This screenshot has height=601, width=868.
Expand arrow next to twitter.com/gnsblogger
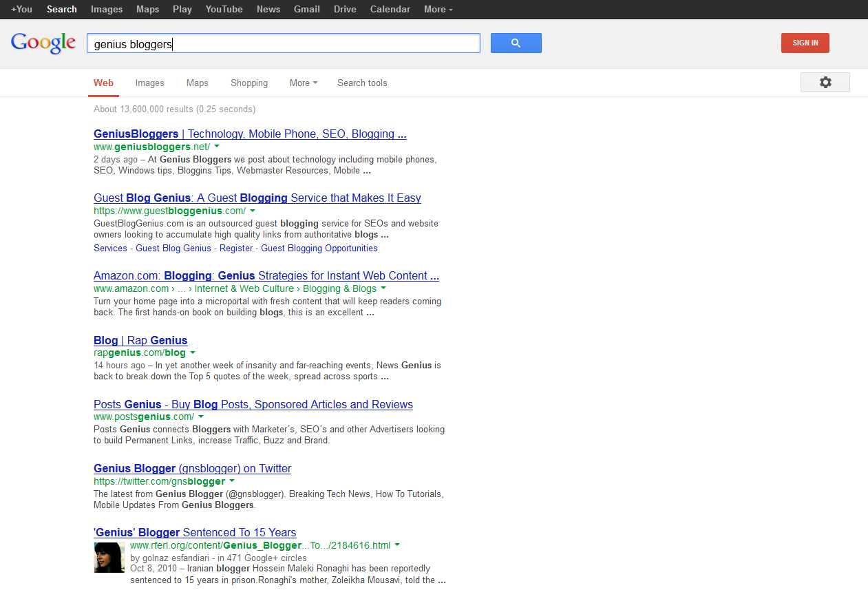(232, 481)
